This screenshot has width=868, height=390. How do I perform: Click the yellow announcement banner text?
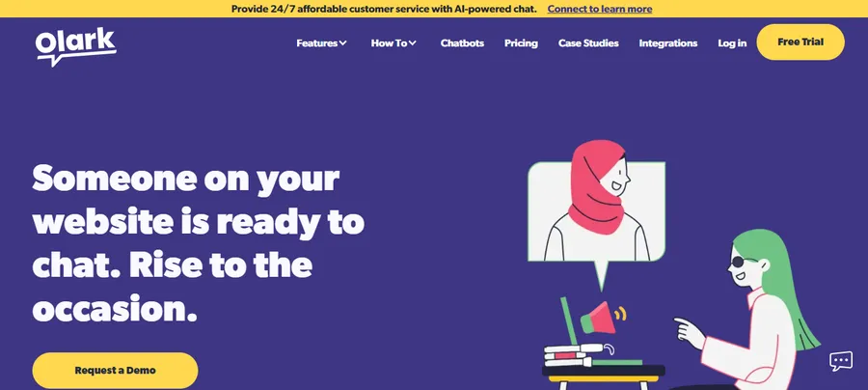click(x=384, y=9)
